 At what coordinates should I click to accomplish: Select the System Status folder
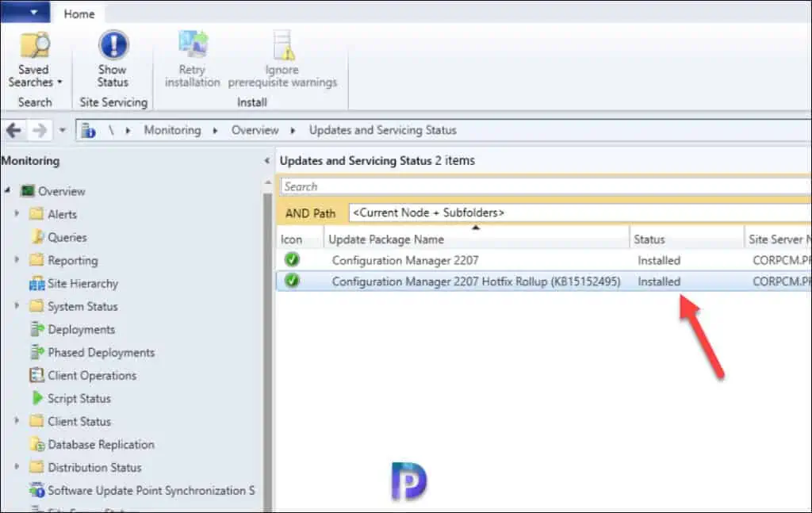coord(74,306)
